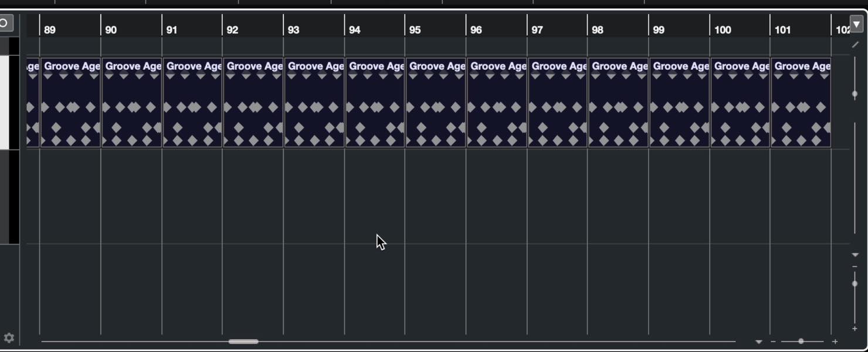Select the Groove Age part at bar 90
The image size is (868, 352).
pyautogui.click(x=131, y=103)
